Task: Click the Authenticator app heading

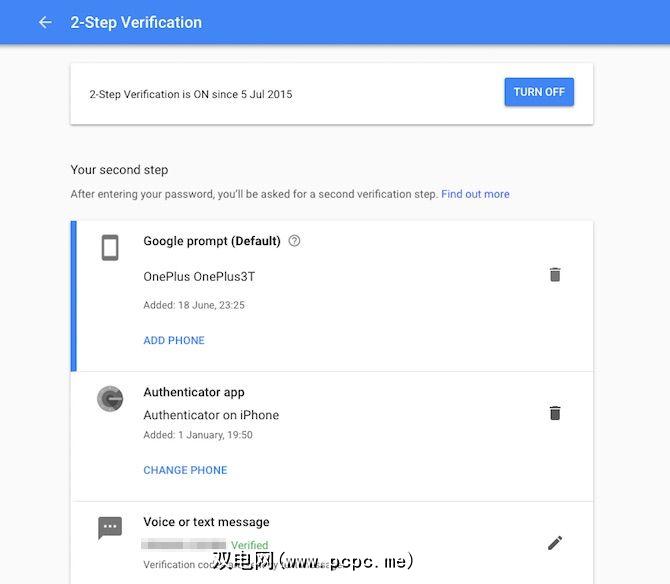Action: pyautogui.click(x=194, y=392)
